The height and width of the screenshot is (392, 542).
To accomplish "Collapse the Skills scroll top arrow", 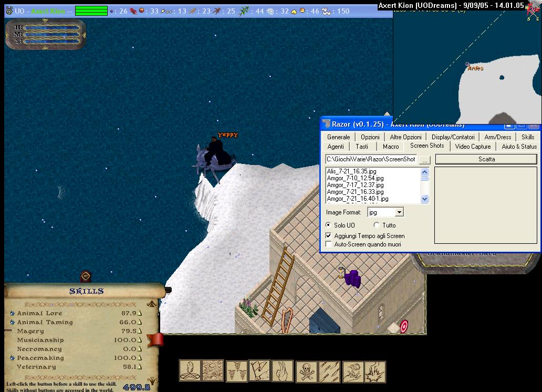I will (152, 303).
